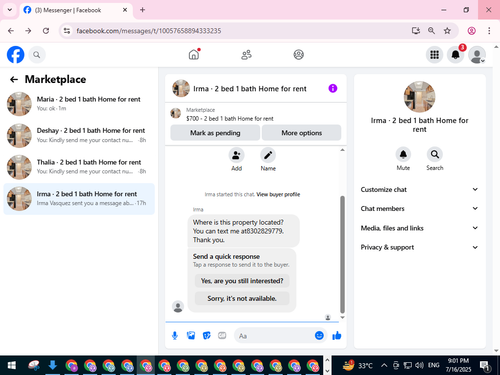The height and width of the screenshot is (375, 500).
Task: Choose a GIF icon
Action: coord(222,335)
